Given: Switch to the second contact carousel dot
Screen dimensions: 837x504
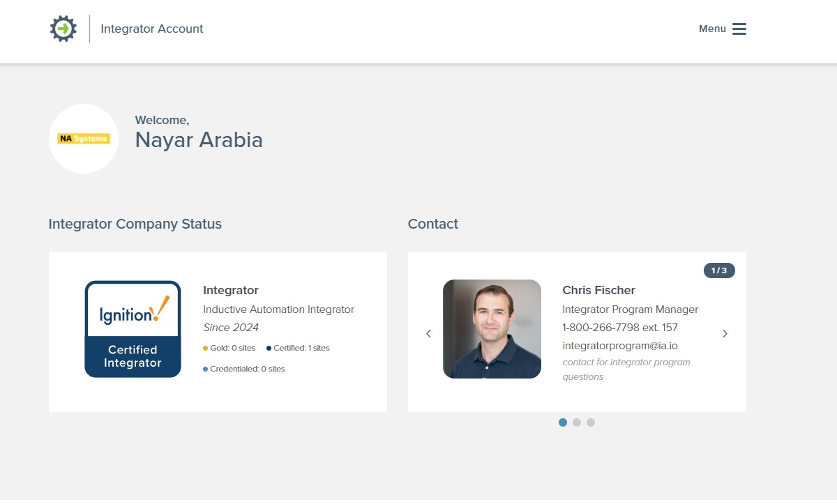Looking at the screenshot, I should point(577,422).
